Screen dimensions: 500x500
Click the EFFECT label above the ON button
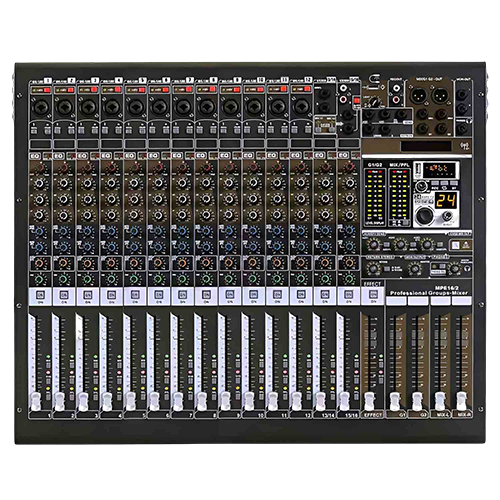tap(372, 284)
